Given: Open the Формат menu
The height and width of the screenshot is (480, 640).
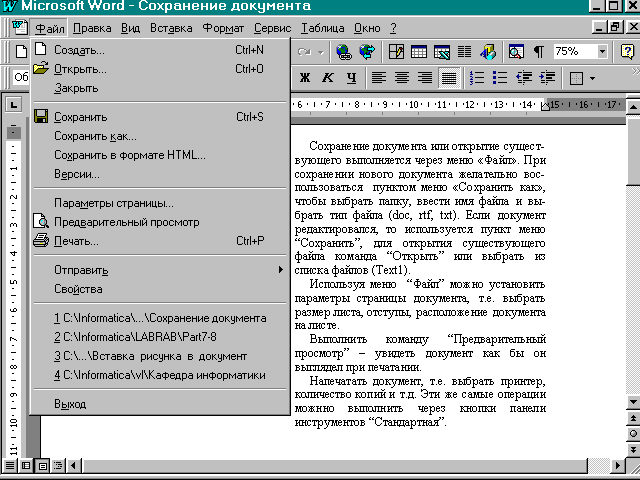Looking at the screenshot, I should (223, 28).
